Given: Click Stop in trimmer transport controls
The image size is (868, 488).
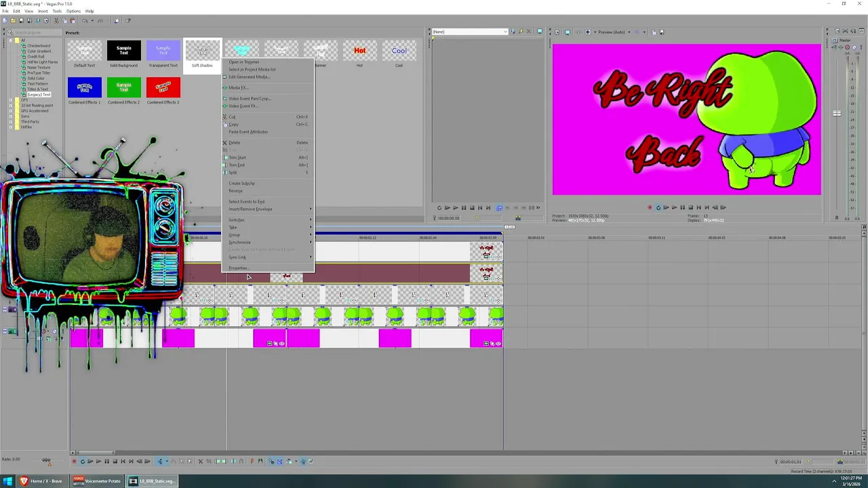Looking at the screenshot, I should coord(472,207).
